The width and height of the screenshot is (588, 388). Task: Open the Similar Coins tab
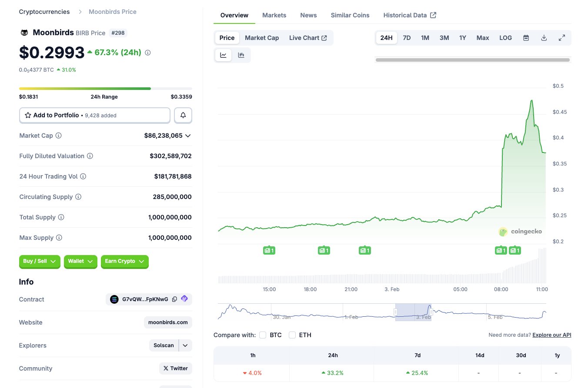click(350, 15)
